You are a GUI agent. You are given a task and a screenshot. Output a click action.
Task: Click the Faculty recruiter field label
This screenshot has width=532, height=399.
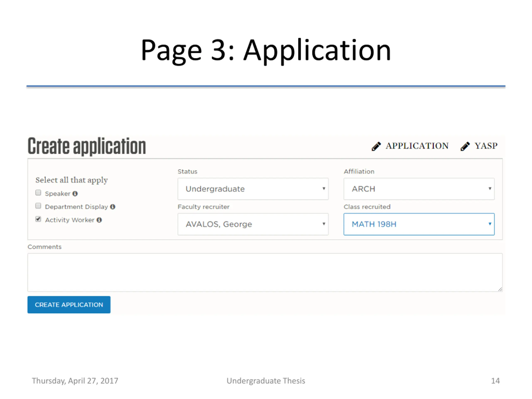(x=203, y=207)
